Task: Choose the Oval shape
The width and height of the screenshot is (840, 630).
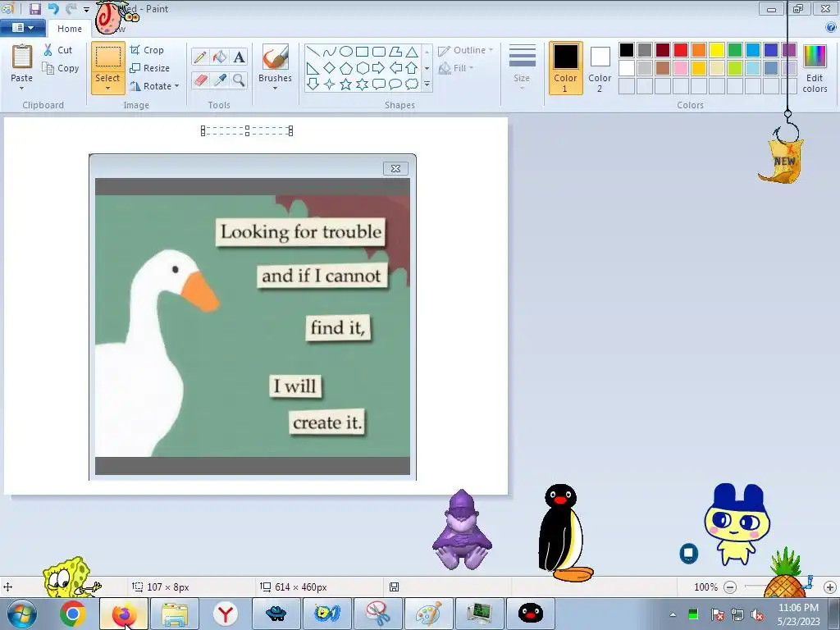Action: pyautogui.click(x=346, y=52)
